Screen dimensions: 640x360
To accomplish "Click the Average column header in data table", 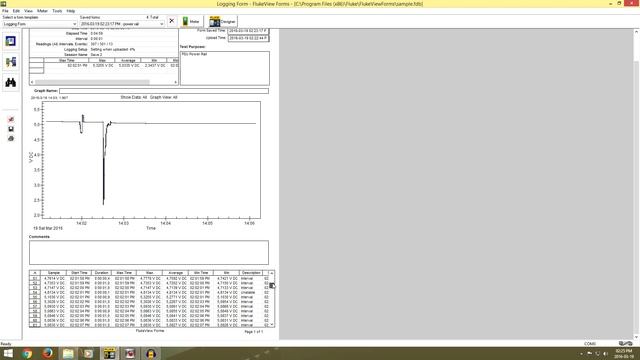I will click(x=175, y=273).
